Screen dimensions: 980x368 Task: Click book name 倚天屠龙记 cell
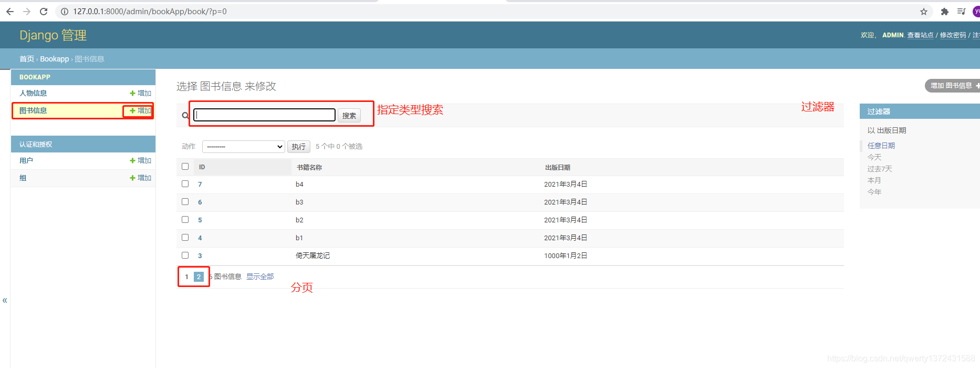point(312,255)
